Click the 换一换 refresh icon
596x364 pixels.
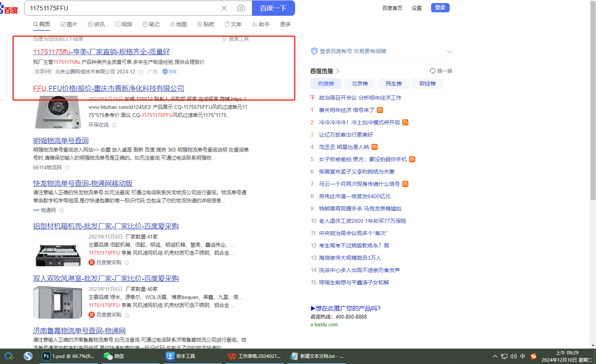click(433, 71)
